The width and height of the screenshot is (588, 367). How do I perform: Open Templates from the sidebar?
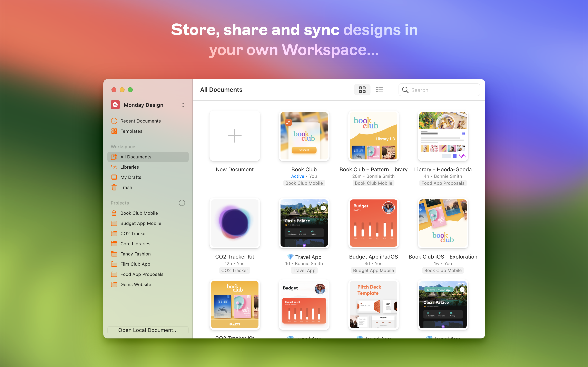(131, 131)
